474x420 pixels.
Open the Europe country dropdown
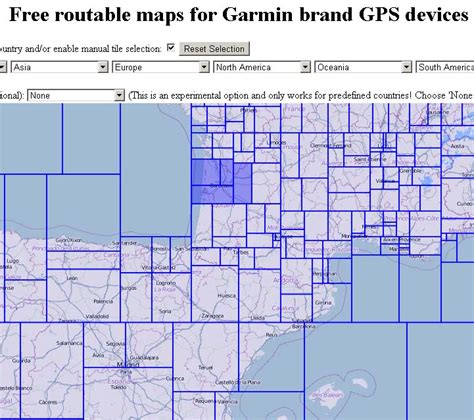(x=161, y=67)
